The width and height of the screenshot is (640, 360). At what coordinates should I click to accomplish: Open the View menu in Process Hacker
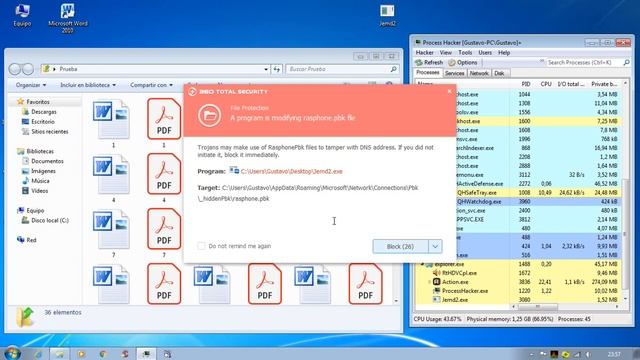pos(446,53)
